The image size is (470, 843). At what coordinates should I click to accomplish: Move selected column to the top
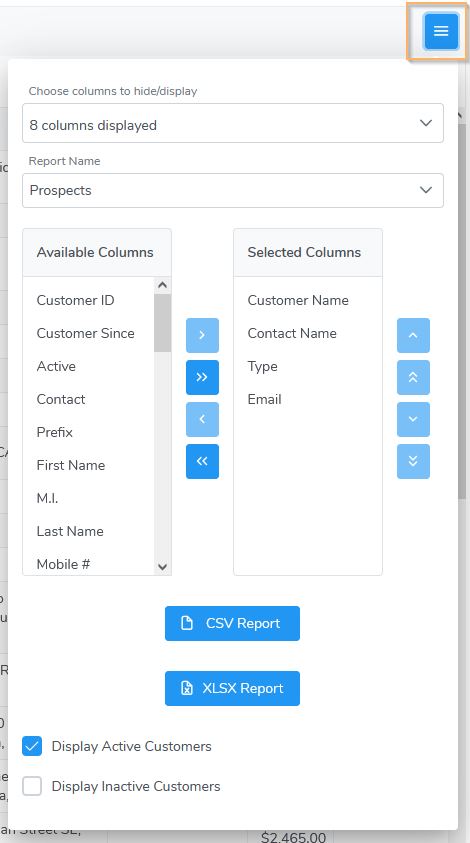point(413,377)
